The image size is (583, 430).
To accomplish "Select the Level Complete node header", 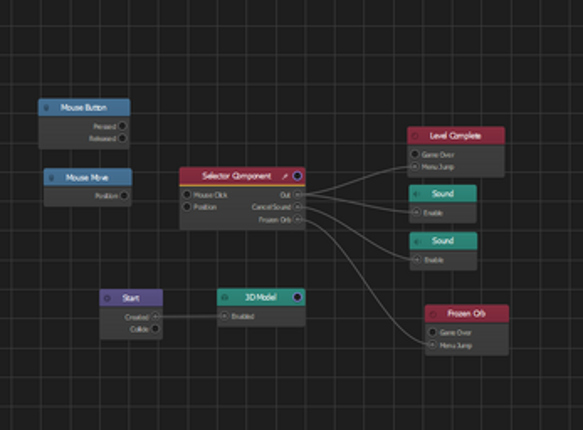I will [456, 136].
